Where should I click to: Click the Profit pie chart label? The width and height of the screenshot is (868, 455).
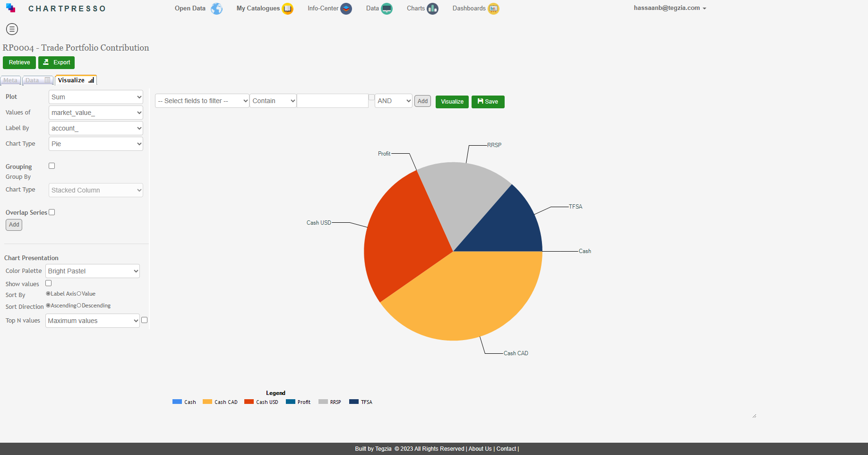(x=384, y=154)
